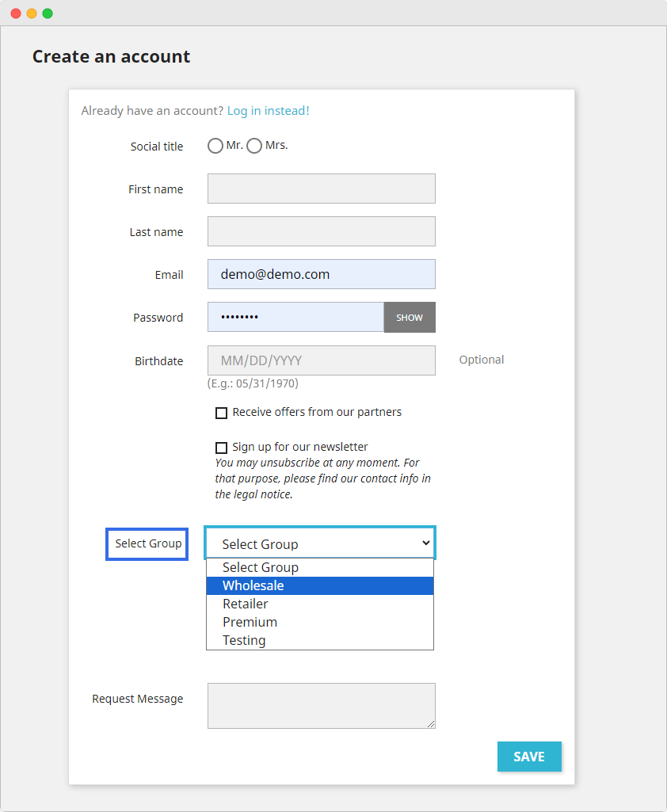The height and width of the screenshot is (812, 667).
Task: Choose the default Select Group list option
Action: (x=320, y=567)
